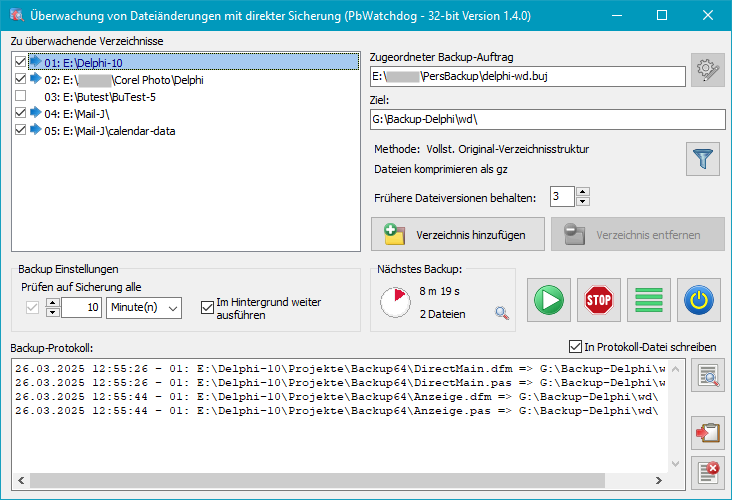The height and width of the screenshot is (500, 732).
Task: Decrease the check interval value
Action: (x=53, y=312)
